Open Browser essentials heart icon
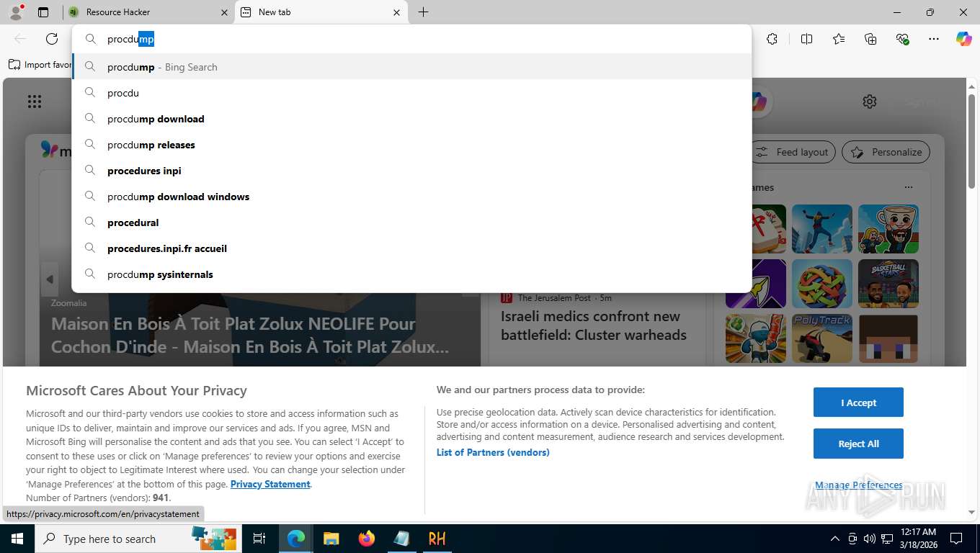 click(x=902, y=39)
